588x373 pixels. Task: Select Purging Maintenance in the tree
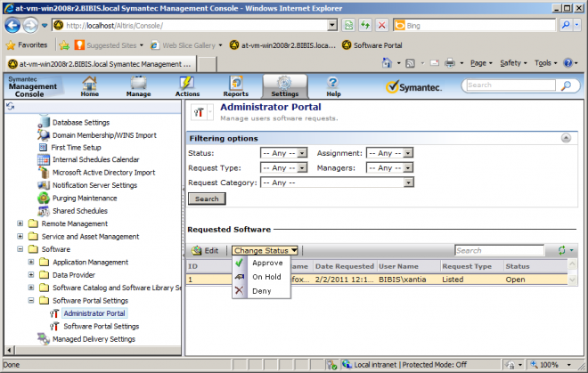tap(85, 198)
